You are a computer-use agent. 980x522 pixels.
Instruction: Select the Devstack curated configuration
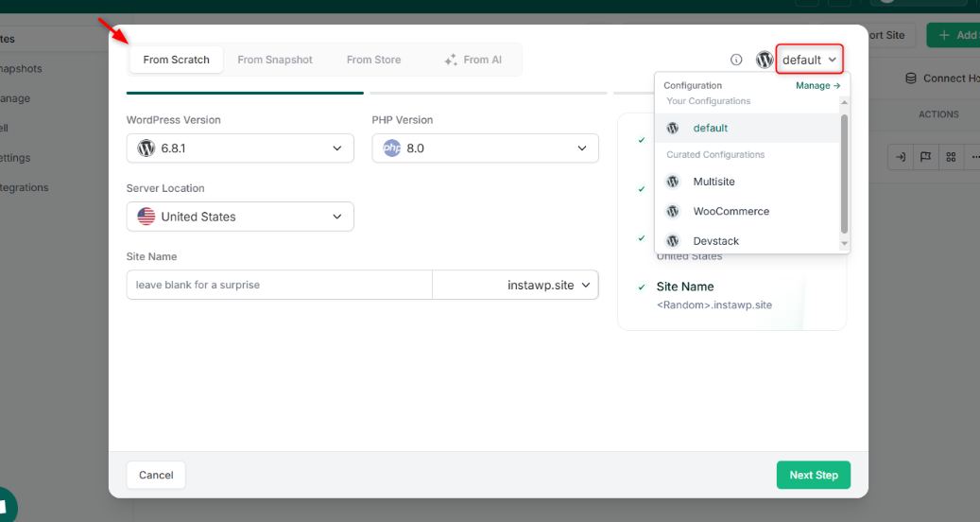pos(747,241)
